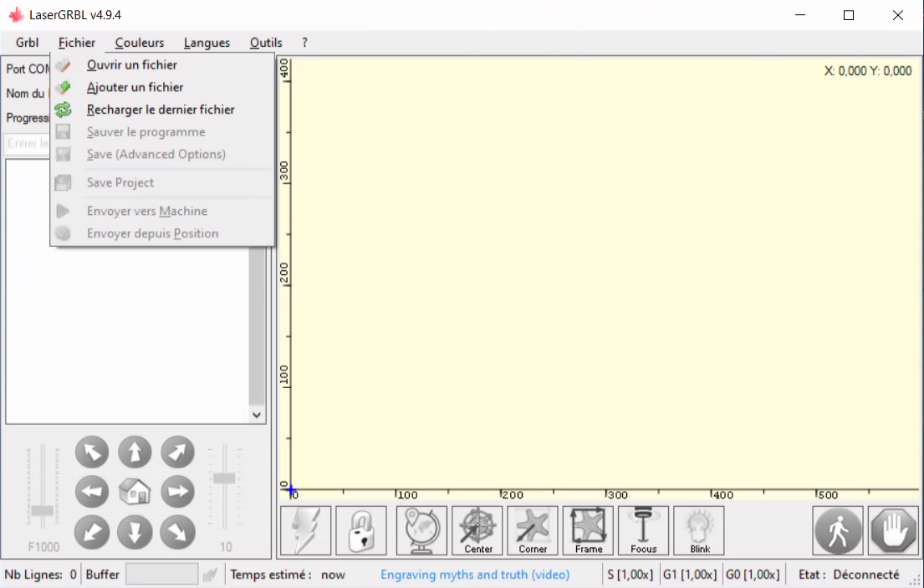The height and width of the screenshot is (588, 924).
Task: Close the Fichier menu header
Action: pos(77,43)
